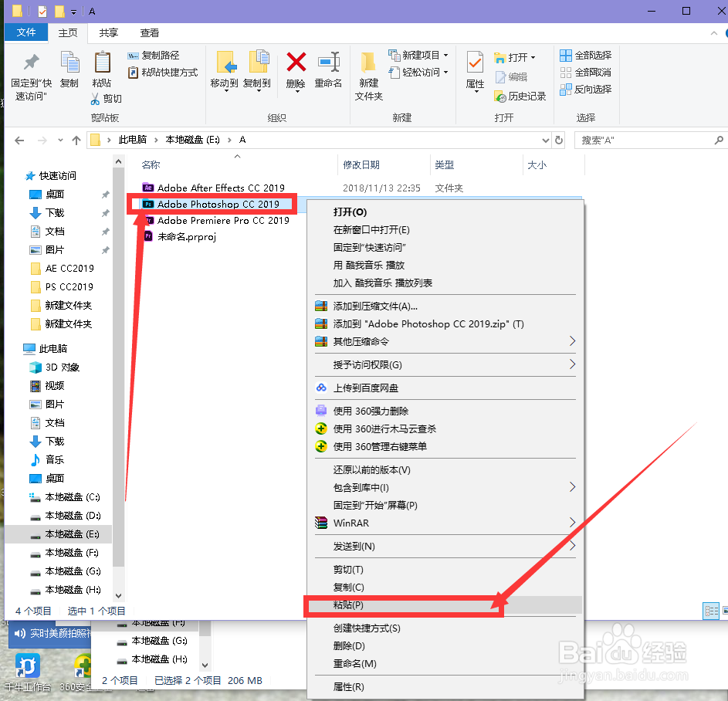
Task: Switch to thumbnail view via status bar toggle
Action: point(724,610)
